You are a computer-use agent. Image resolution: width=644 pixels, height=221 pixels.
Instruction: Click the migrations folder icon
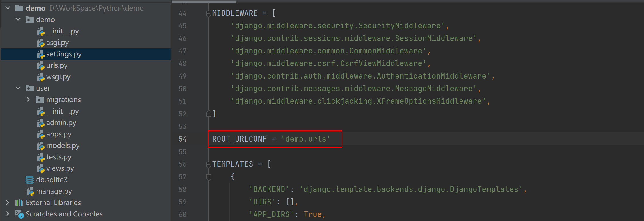click(40, 99)
